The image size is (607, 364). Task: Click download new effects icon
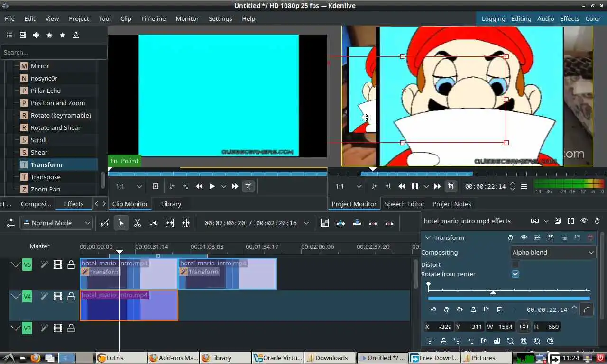(x=76, y=35)
